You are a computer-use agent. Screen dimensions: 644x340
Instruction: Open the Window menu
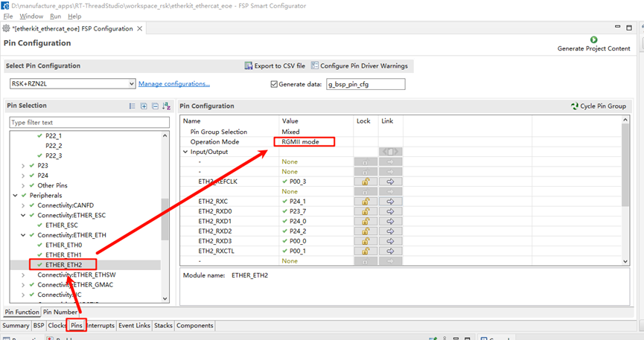pos(31,16)
